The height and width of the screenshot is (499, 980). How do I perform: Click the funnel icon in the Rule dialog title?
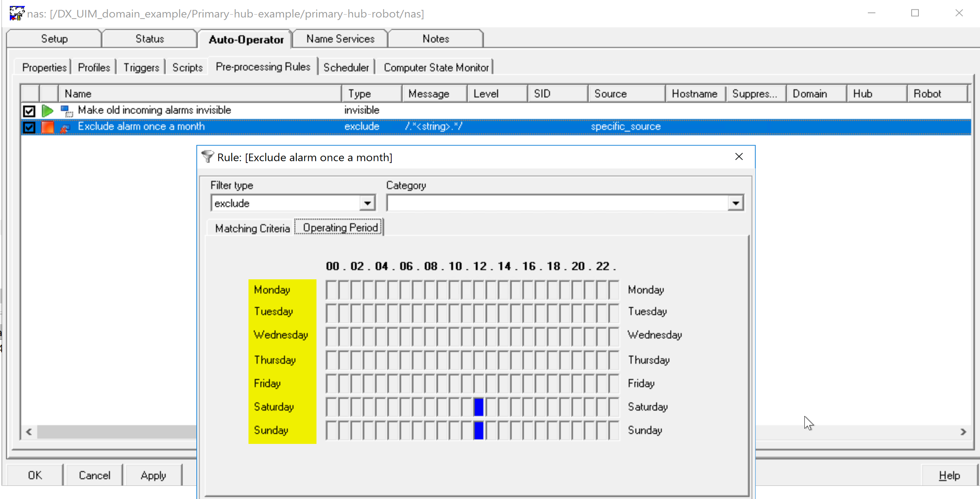point(208,157)
